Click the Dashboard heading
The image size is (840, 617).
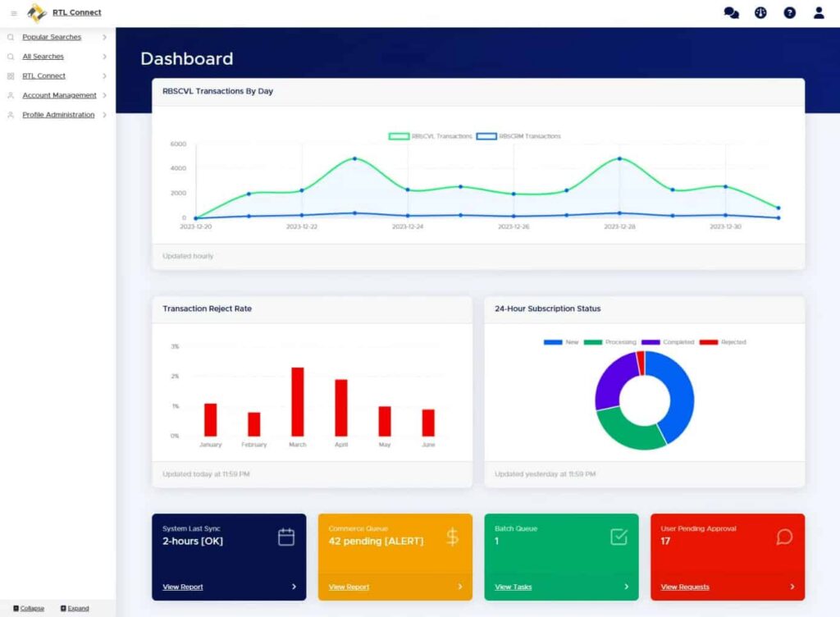187,58
